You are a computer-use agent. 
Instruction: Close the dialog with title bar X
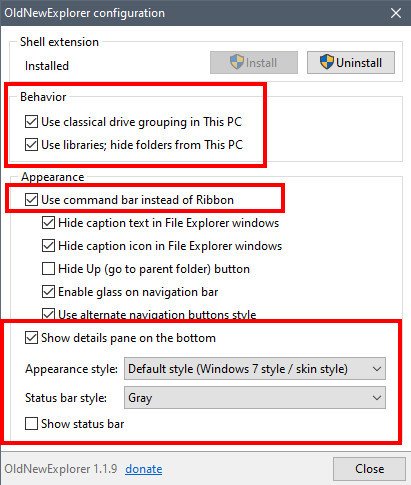pos(396,13)
